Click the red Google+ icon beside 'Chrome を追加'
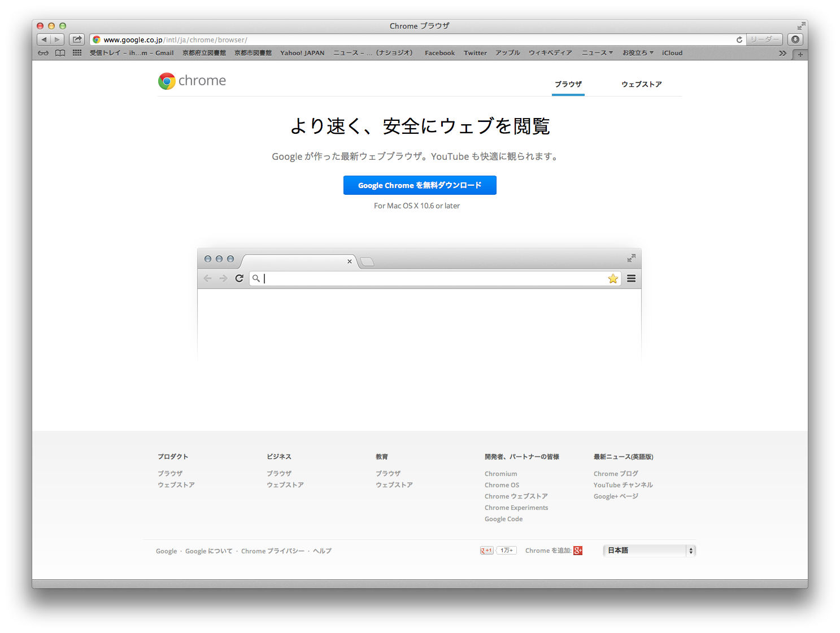Viewport: 840px width, 633px height. tap(578, 551)
